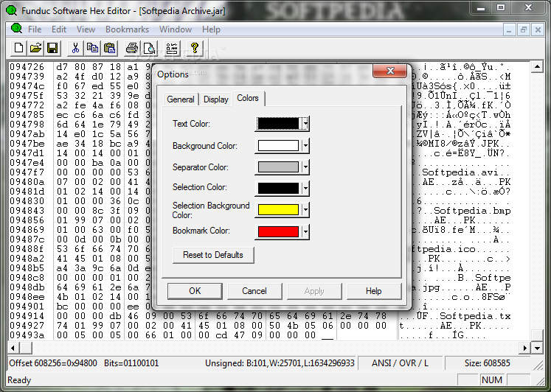Restore the inner document window

click(523, 29)
